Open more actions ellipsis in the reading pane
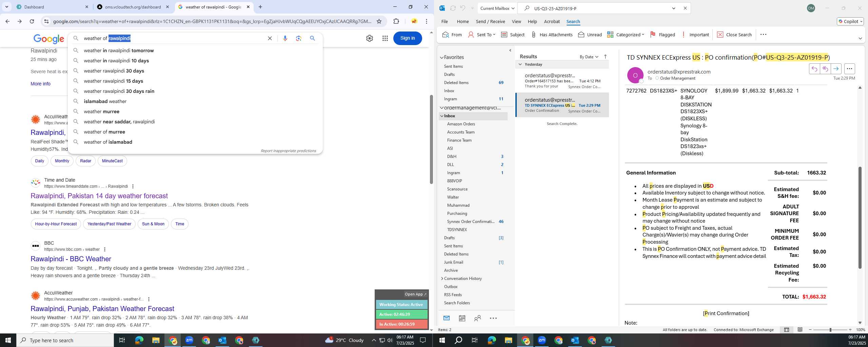The width and height of the screenshot is (868, 347). coord(849,69)
